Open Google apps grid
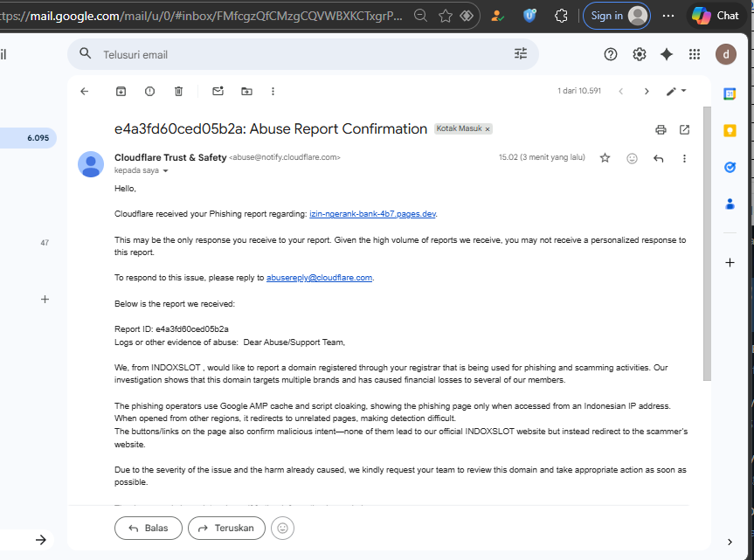The width and height of the screenshot is (754, 560). coord(695,54)
